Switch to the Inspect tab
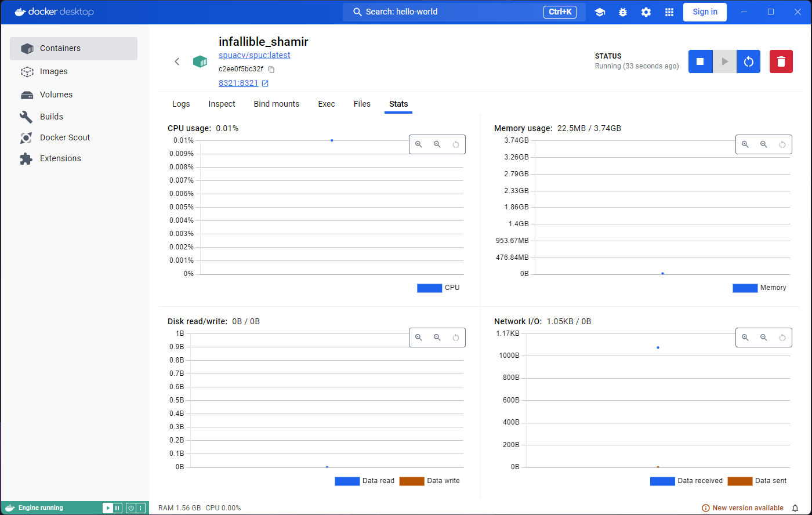 (x=222, y=104)
